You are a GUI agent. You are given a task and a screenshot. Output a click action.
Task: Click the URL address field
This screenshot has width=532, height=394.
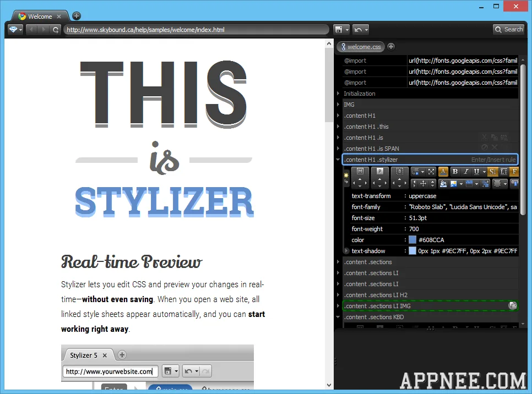tap(196, 30)
